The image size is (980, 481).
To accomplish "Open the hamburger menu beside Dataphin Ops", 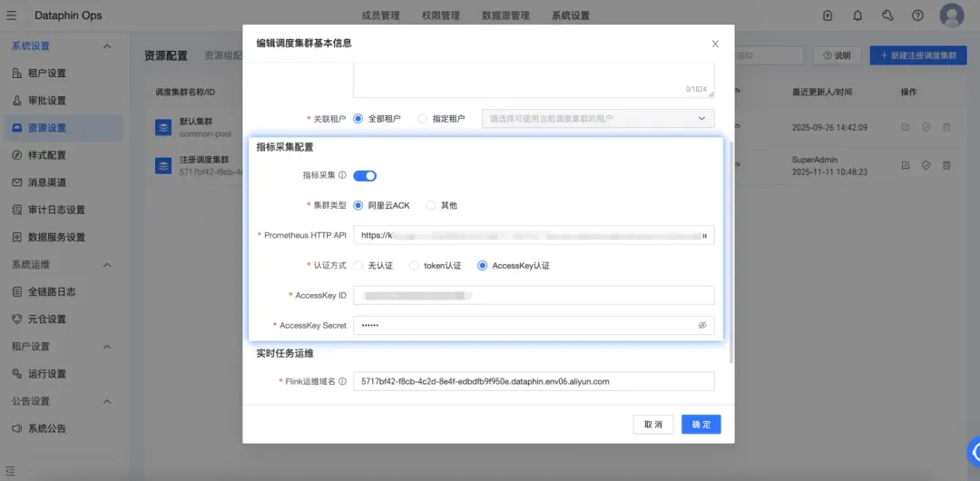I will pyautogui.click(x=11, y=15).
